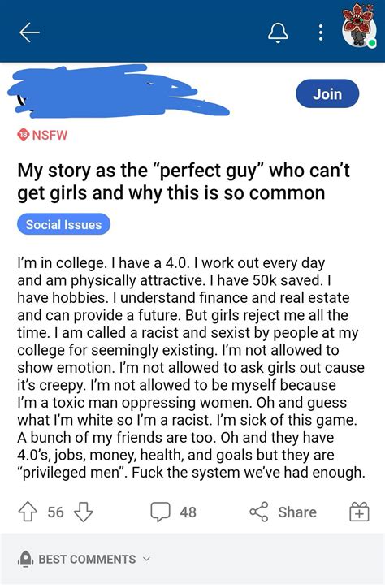
Task: Click the post body text
Action: pos(191,367)
